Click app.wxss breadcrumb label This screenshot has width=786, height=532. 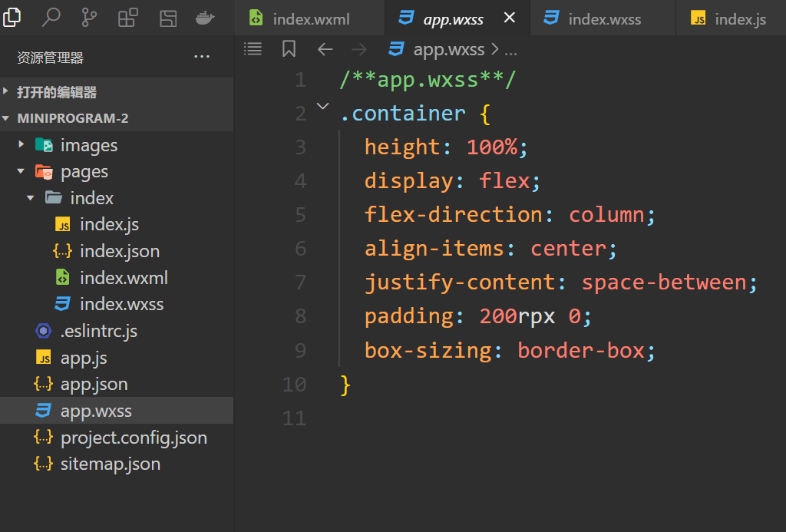448,49
